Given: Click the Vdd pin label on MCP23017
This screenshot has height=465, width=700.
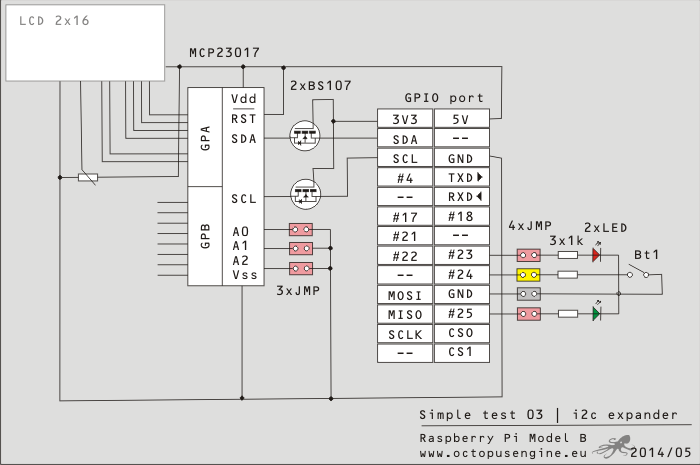Looking at the screenshot, I should (244, 99).
